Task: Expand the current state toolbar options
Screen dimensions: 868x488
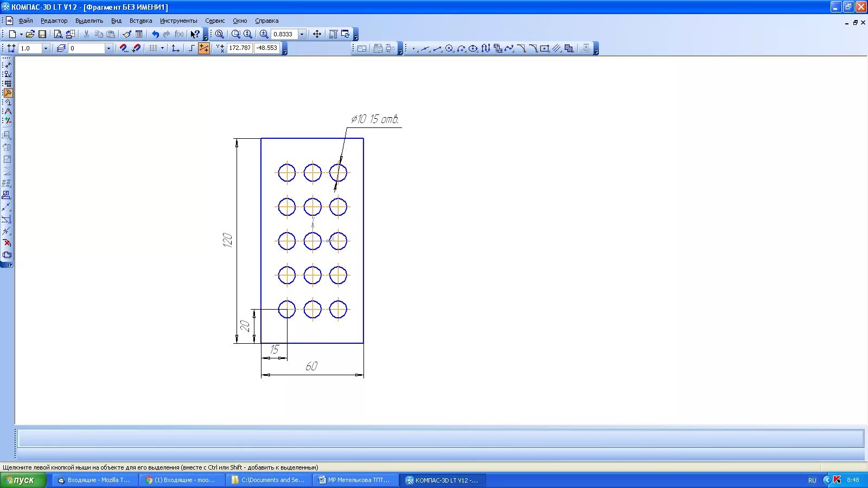Action: (284, 52)
